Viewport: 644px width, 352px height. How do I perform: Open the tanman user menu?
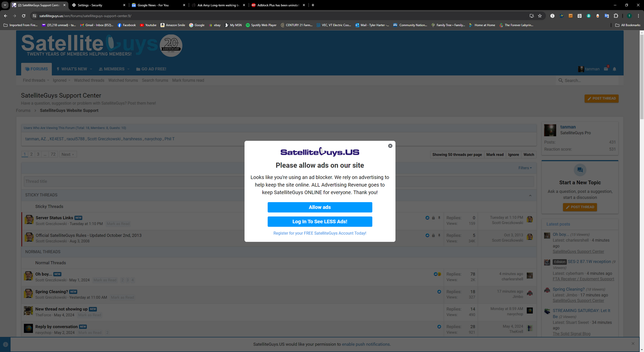[589, 69]
